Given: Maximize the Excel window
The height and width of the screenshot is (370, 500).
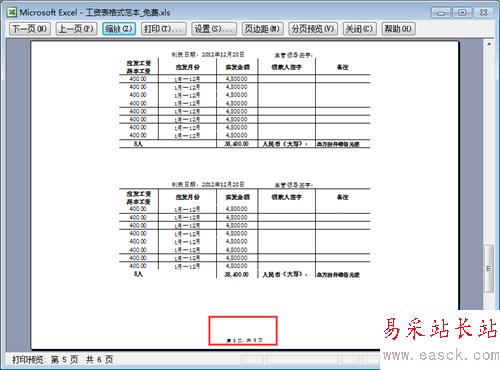Looking at the screenshot, I should (x=462, y=13).
